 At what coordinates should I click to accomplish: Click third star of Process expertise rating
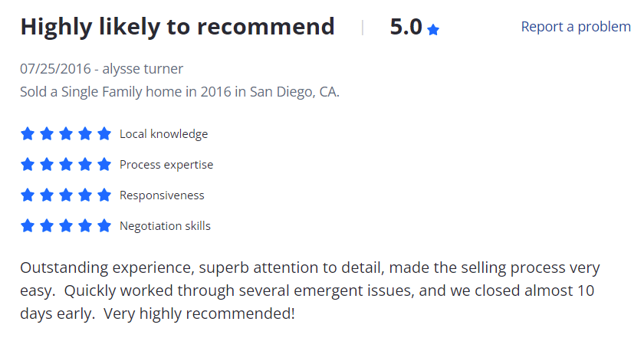(66, 164)
